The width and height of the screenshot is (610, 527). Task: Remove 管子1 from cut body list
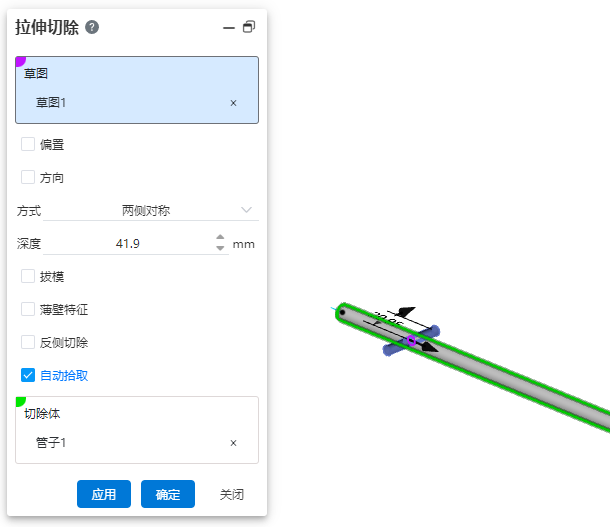[233, 443]
